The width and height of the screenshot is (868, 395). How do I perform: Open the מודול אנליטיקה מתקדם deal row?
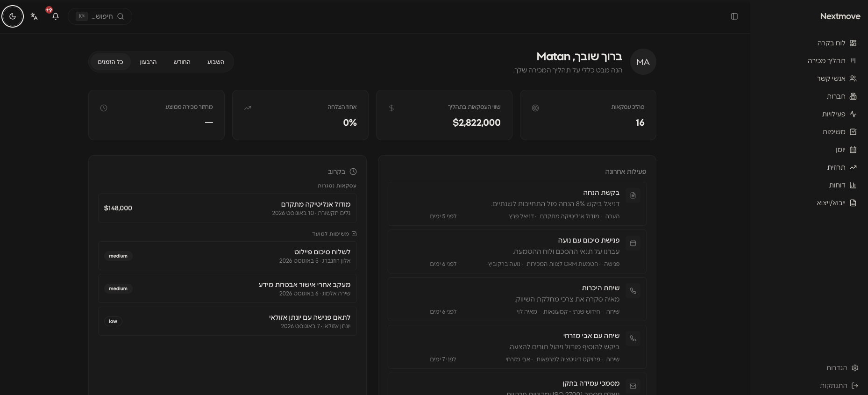click(x=228, y=208)
